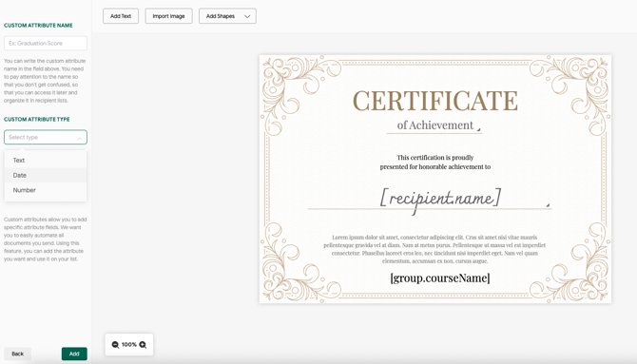This screenshot has height=364, width=637.
Task: Zoom out with the minus magnifier icon
Action: click(x=115, y=345)
